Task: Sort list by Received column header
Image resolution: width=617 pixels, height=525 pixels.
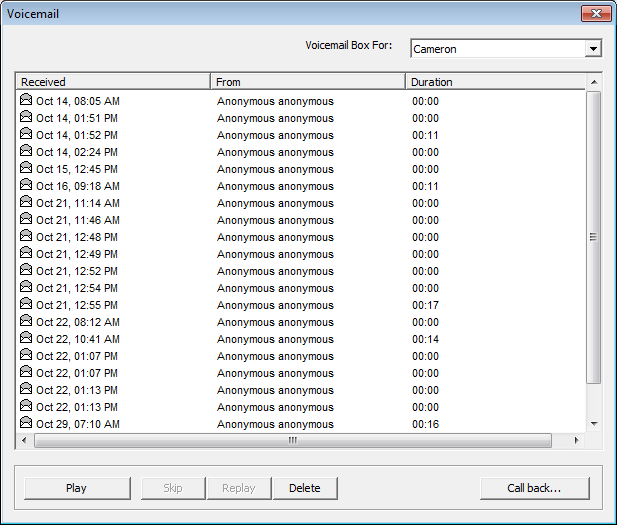Action: (x=112, y=82)
